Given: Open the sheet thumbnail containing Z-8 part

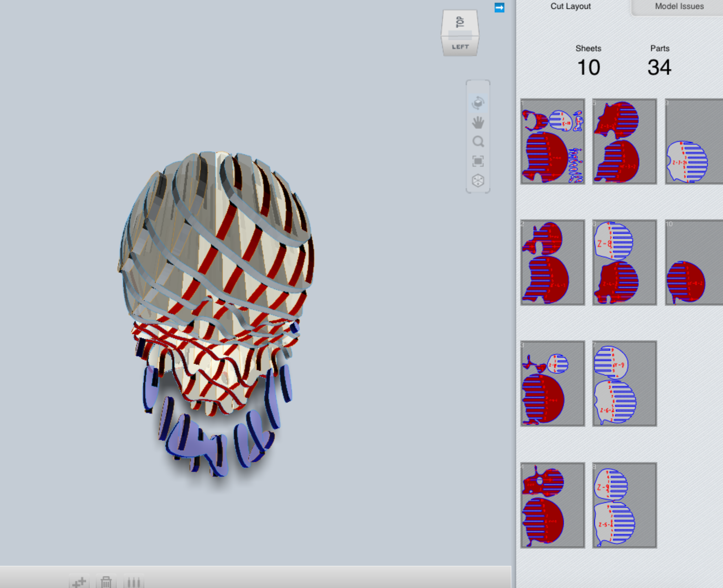Looking at the screenshot, I should click(x=624, y=263).
